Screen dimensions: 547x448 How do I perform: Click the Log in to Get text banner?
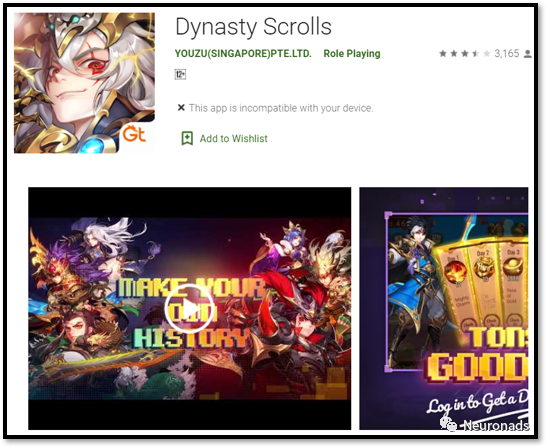(x=477, y=403)
